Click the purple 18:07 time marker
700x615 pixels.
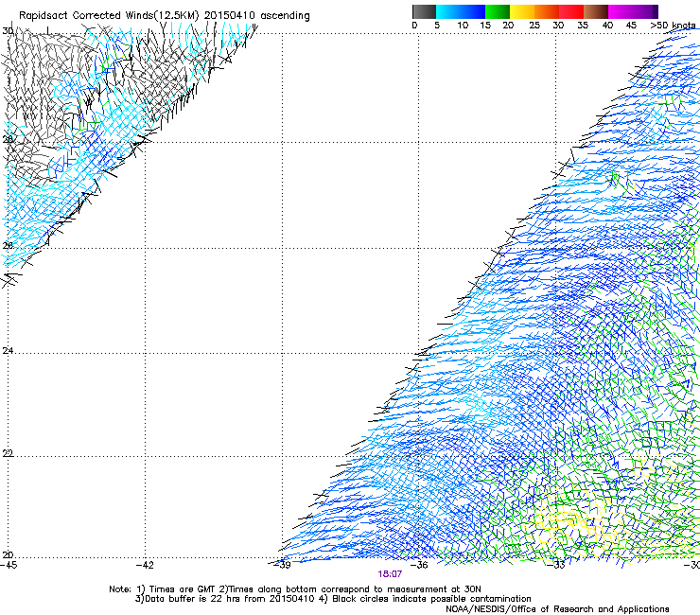tap(390, 574)
